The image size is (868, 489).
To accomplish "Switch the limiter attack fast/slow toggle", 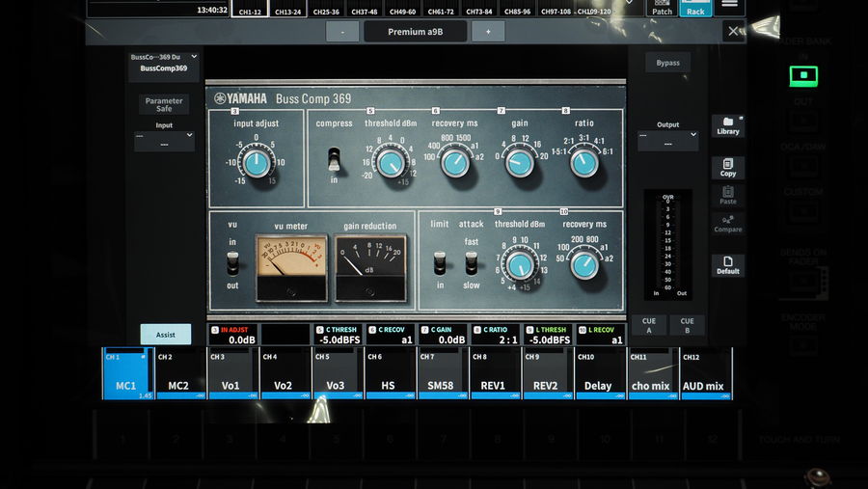I will click(471, 262).
